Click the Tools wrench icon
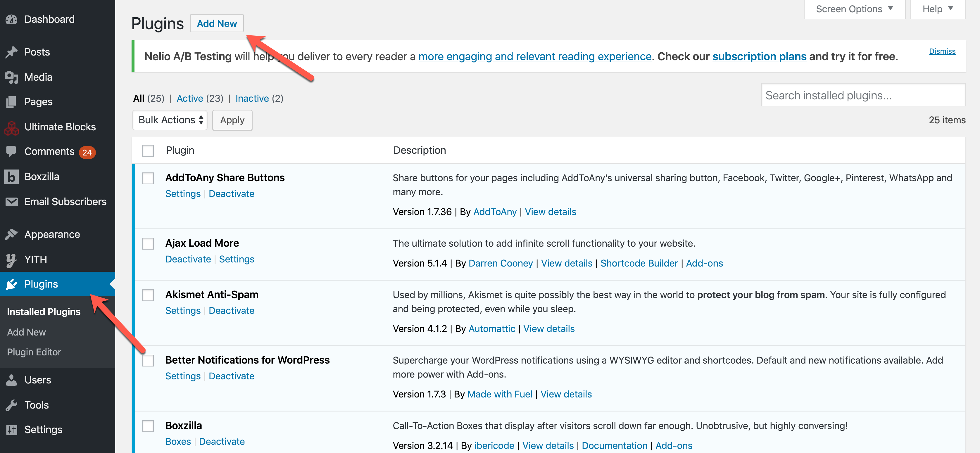Image resolution: width=980 pixels, height=453 pixels. 11,405
